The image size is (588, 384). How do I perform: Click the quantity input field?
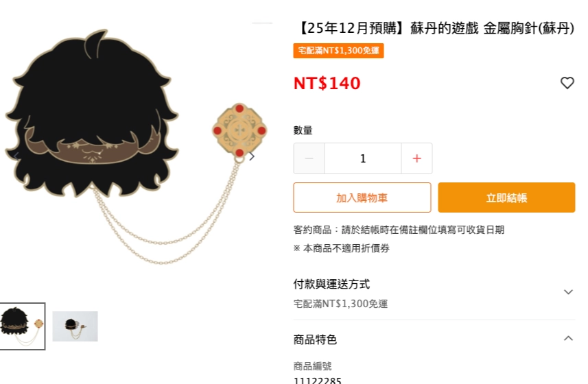(363, 158)
